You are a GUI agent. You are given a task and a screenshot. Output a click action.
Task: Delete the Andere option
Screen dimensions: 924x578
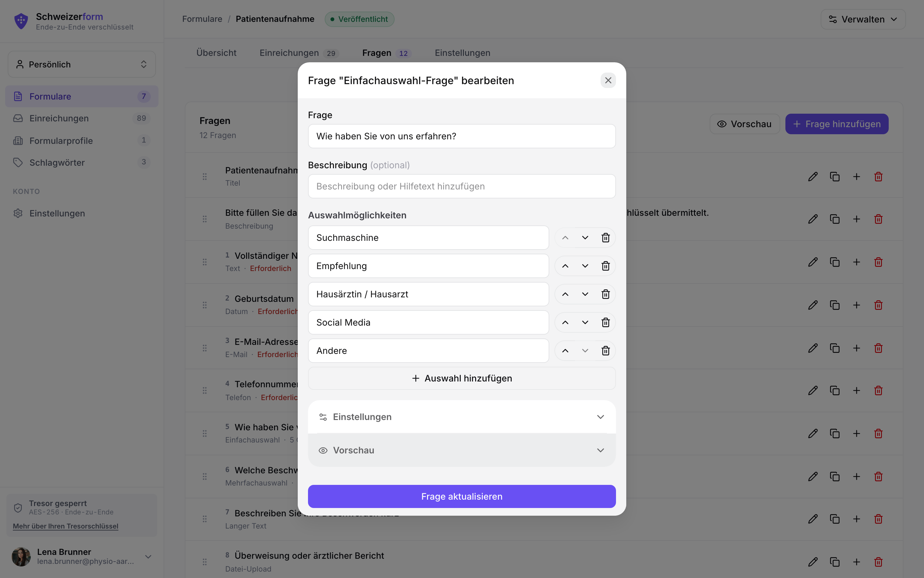coord(605,351)
